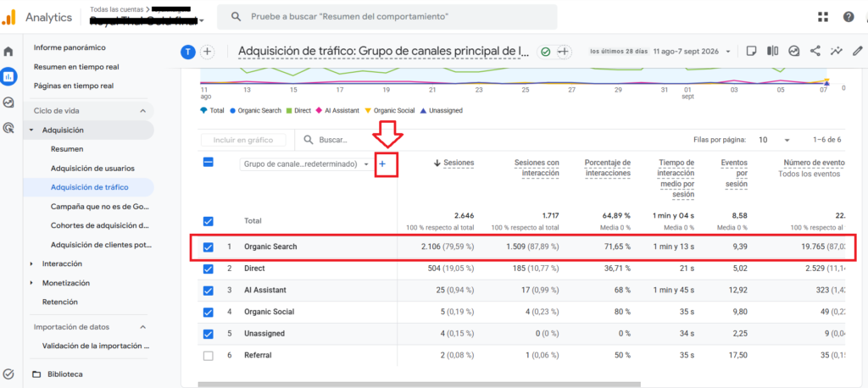
Task: Uncheck the Total row checkbox
Action: 209,221
